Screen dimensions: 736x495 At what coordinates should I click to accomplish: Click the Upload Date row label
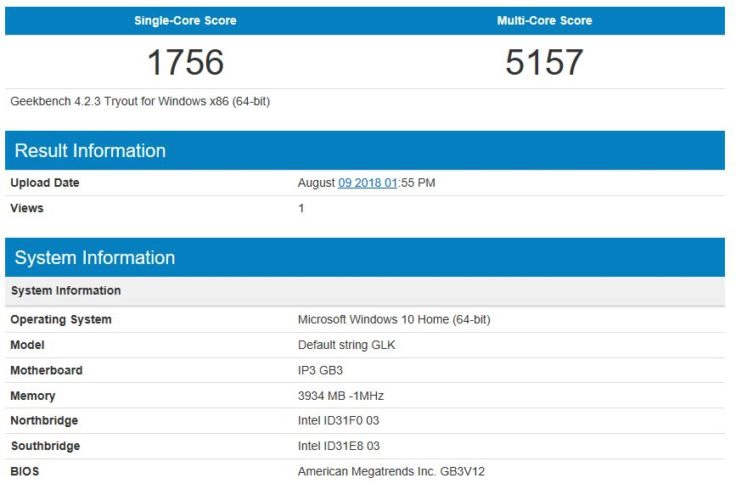tap(45, 183)
